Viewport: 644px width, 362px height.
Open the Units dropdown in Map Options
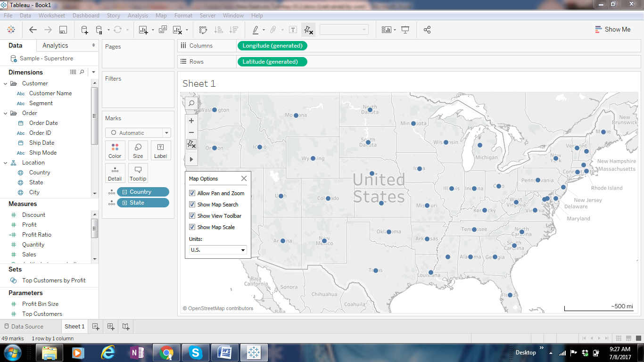tap(218, 250)
